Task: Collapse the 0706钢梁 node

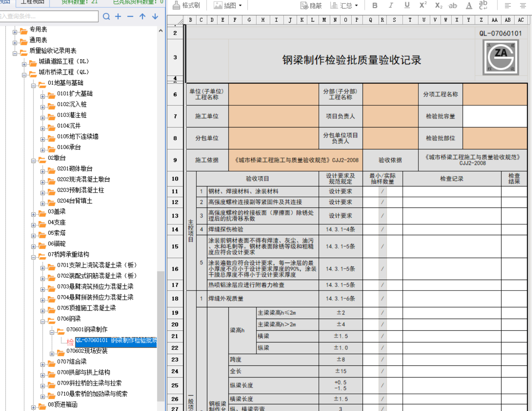Action: click(43, 321)
